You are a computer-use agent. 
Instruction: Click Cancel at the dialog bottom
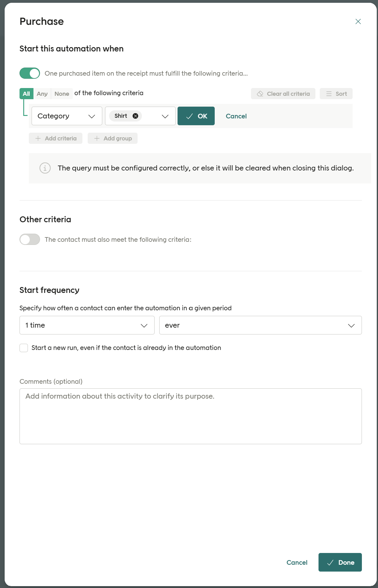point(297,563)
